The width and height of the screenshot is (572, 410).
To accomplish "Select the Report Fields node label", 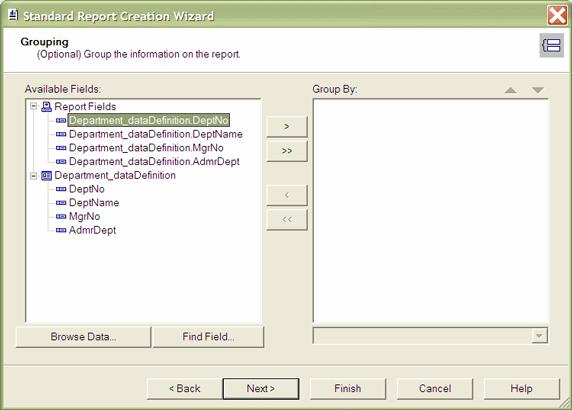I will coord(85,107).
